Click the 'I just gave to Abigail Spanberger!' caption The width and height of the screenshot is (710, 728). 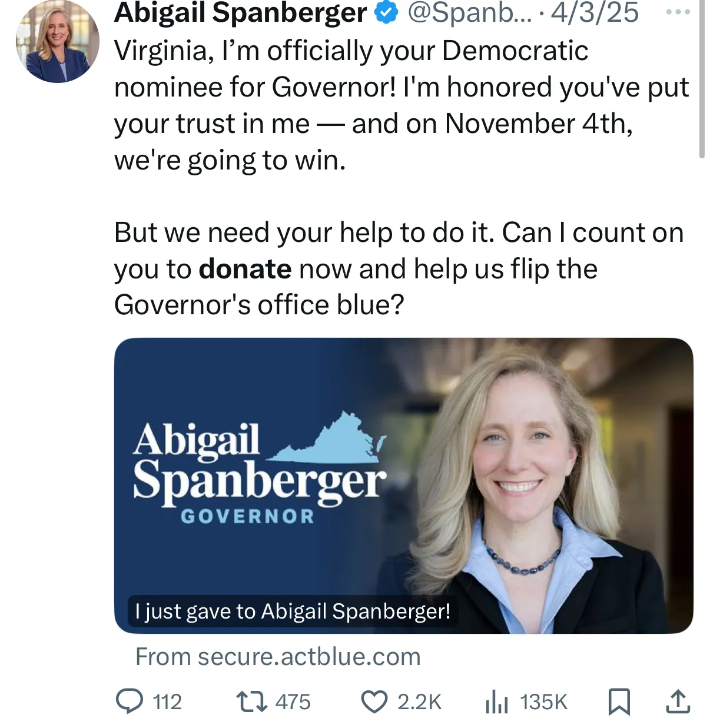pos(293,611)
